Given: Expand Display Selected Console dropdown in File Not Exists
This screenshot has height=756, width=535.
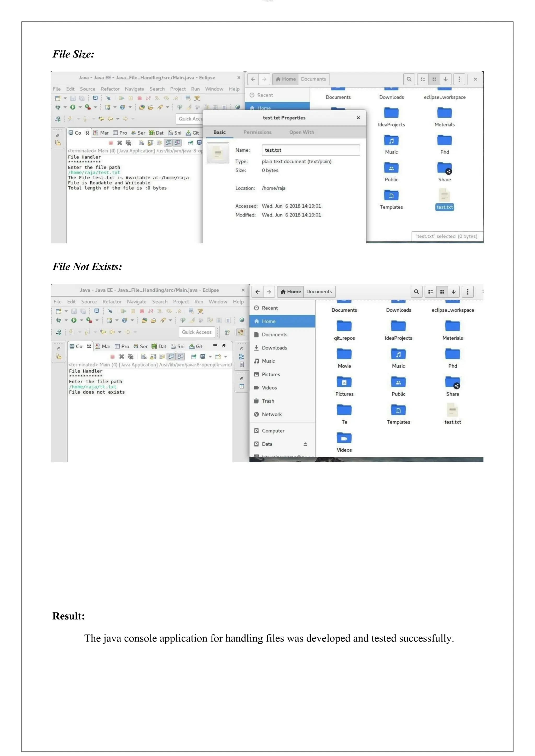Looking at the screenshot, I should (x=210, y=356).
